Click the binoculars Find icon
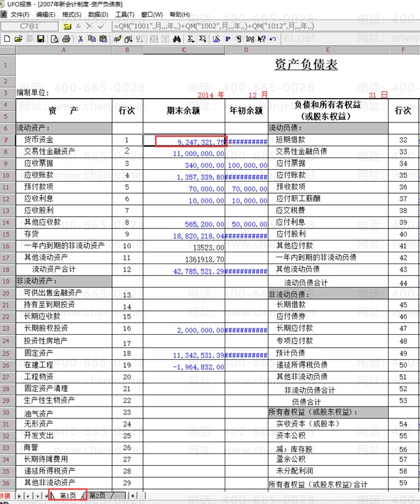 click(177, 39)
